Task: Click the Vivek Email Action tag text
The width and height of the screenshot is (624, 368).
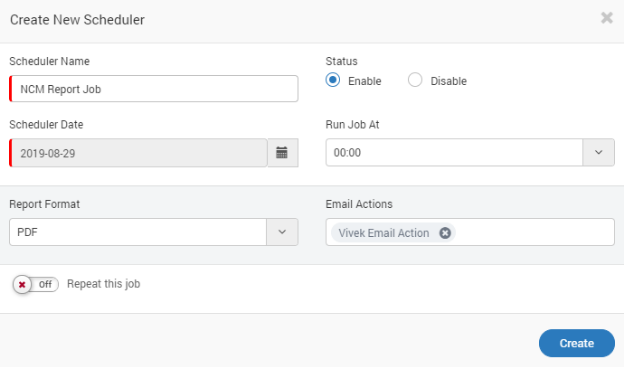Action: click(384, 233)
